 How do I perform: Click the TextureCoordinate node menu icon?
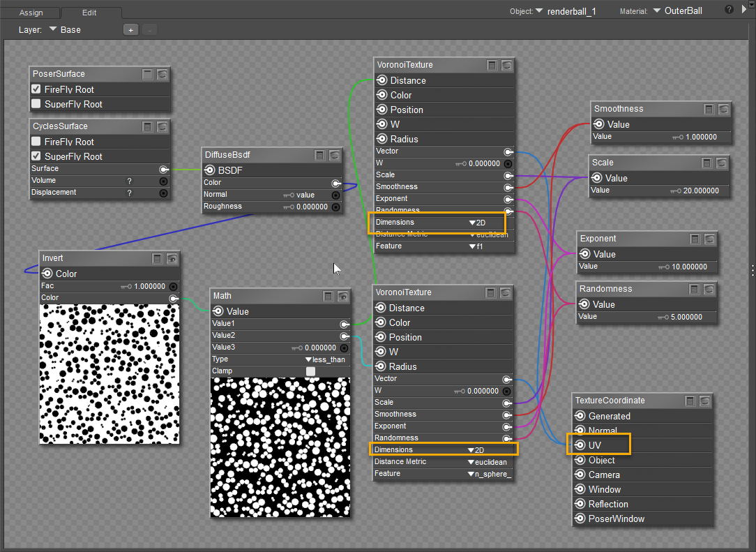pos(690,401)
